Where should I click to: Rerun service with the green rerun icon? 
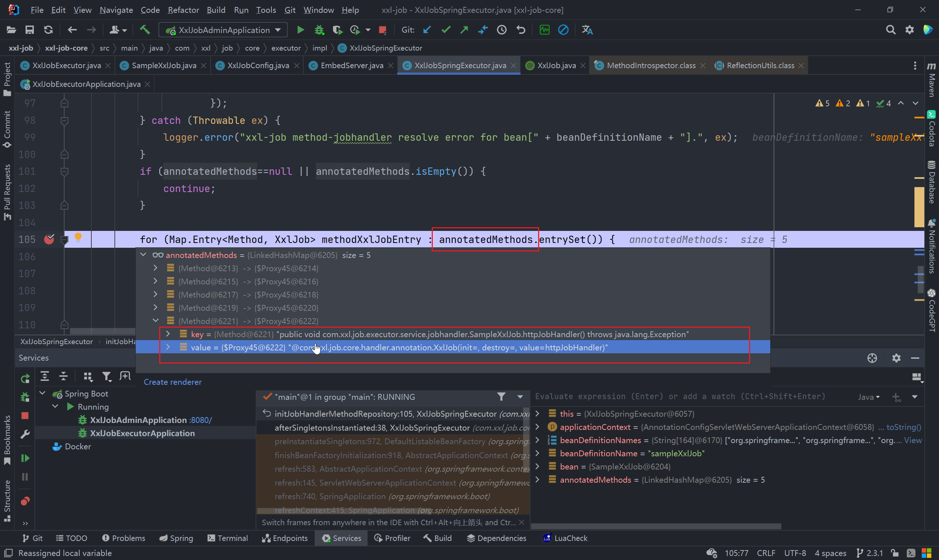25,379
